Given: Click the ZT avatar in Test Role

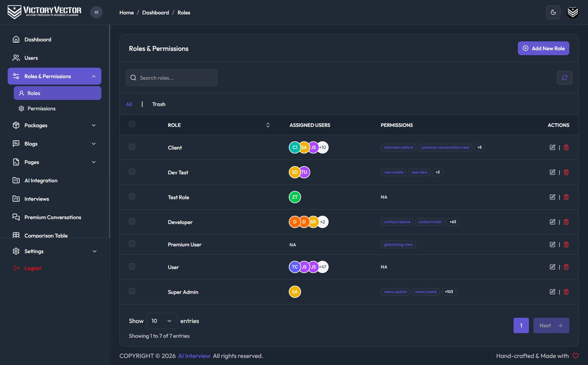Looking at the screenshot, I should (295, 197).
